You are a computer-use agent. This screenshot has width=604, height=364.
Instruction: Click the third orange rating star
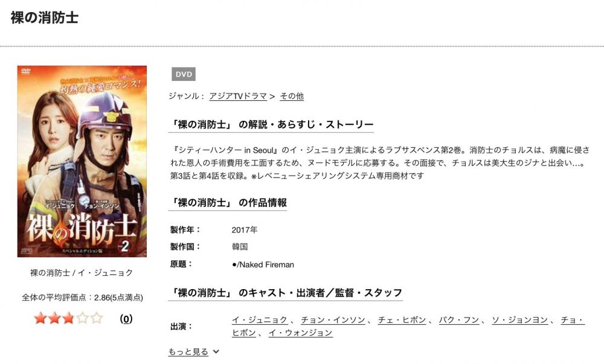pos(68,318)
